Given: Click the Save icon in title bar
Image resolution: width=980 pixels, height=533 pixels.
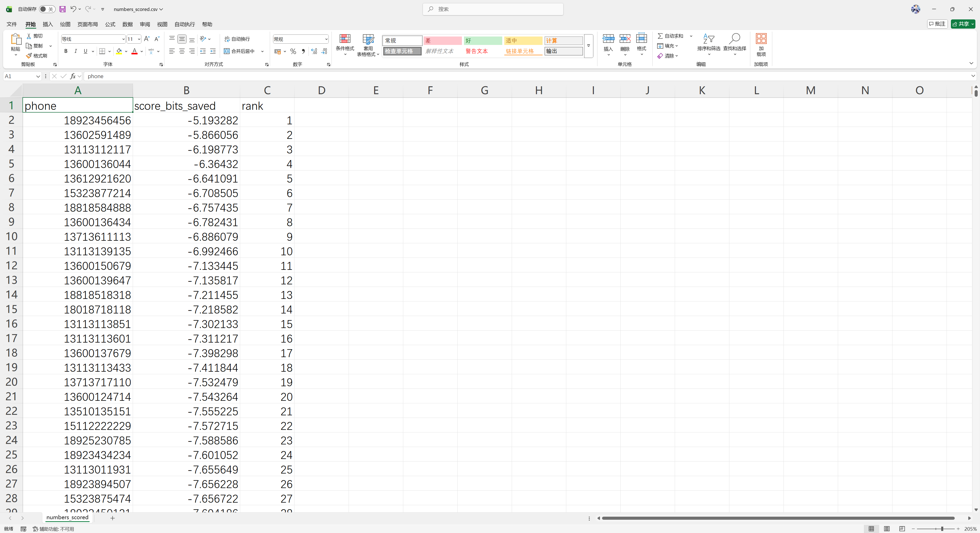Looking at the screenshot, I should pyautogui.click(x=62, y=9).
